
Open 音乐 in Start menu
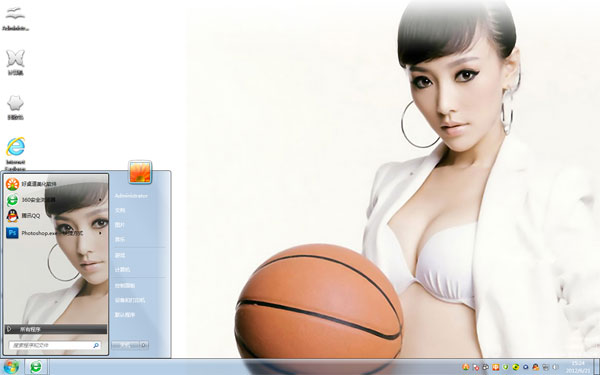(x=120, y=240)
